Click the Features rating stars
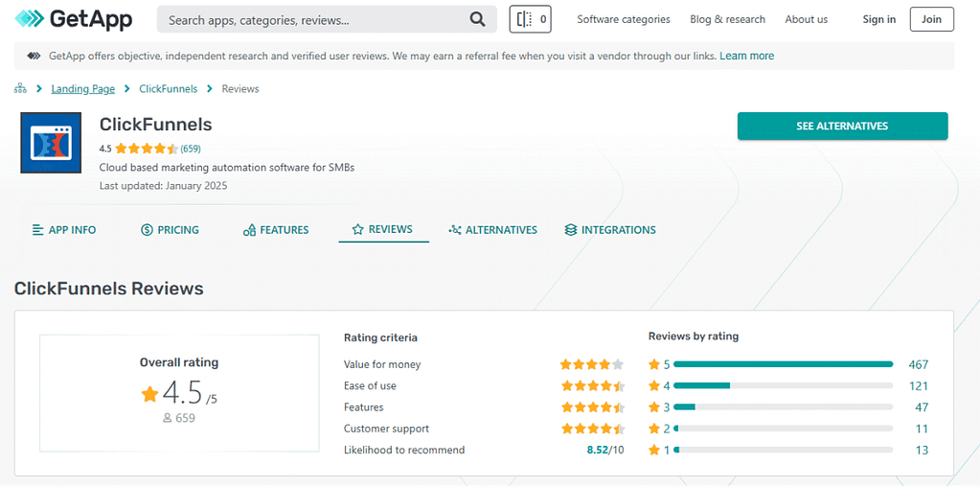980x487 pixels. coord(591,407)
